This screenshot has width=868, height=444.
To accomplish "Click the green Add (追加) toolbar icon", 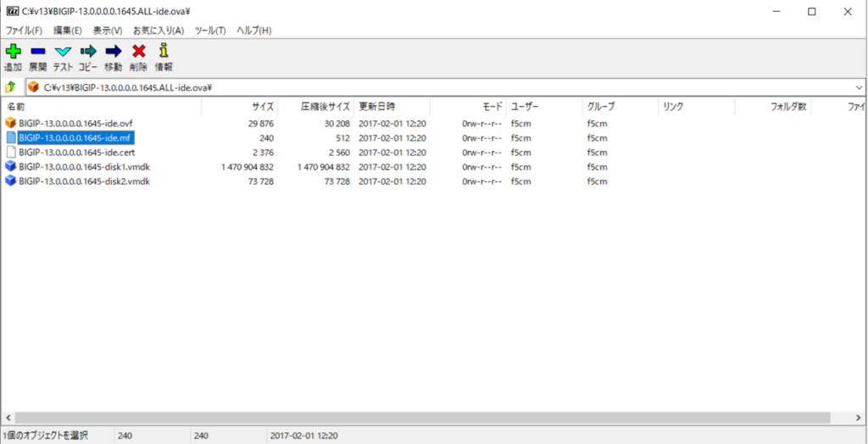I will [x=13, y=52].
